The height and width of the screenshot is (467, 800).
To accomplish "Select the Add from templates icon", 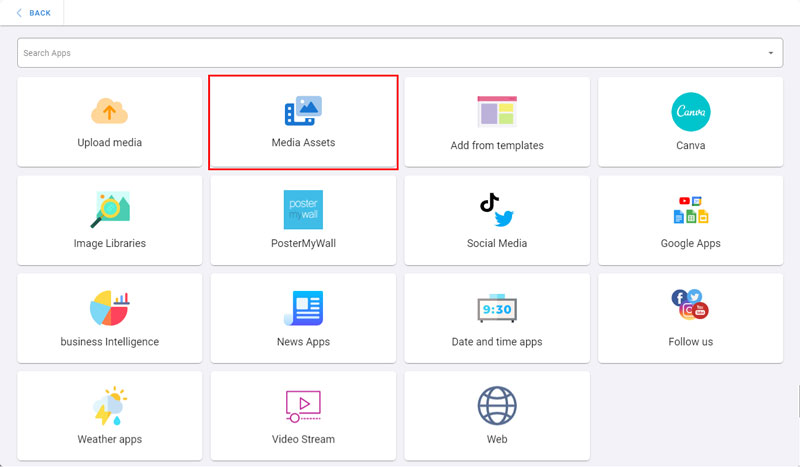I will pos(497,111).
